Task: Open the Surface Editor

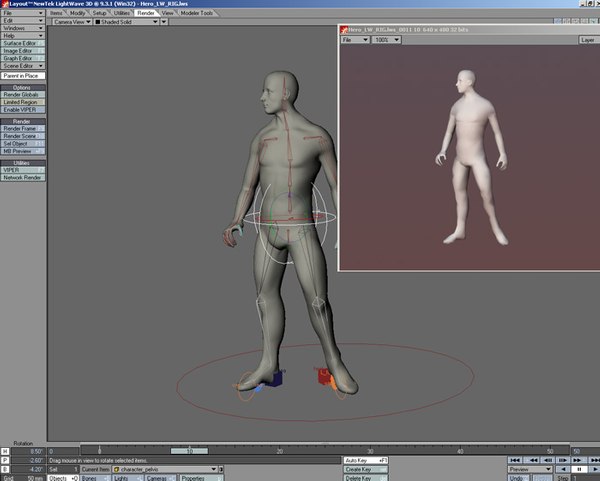Action: [23, 43]
